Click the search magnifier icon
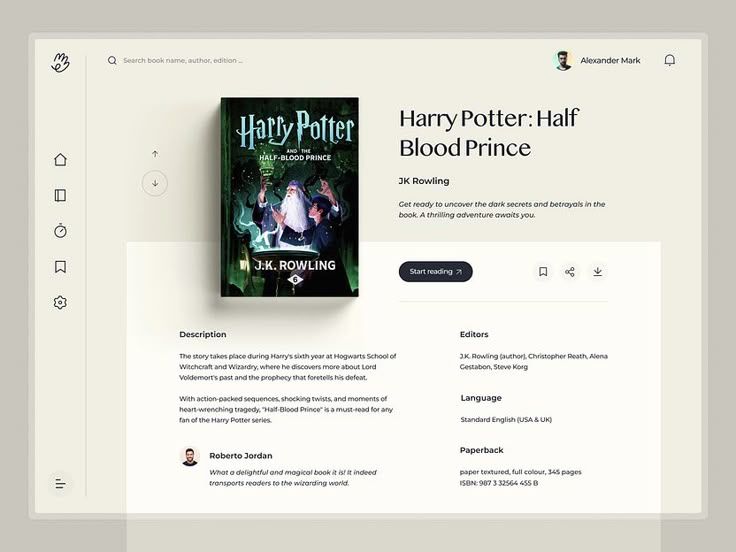 point(112,61)
